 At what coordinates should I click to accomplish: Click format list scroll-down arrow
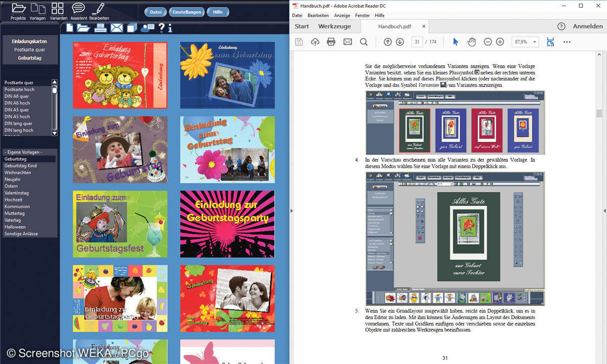click(x=55, y=132)
